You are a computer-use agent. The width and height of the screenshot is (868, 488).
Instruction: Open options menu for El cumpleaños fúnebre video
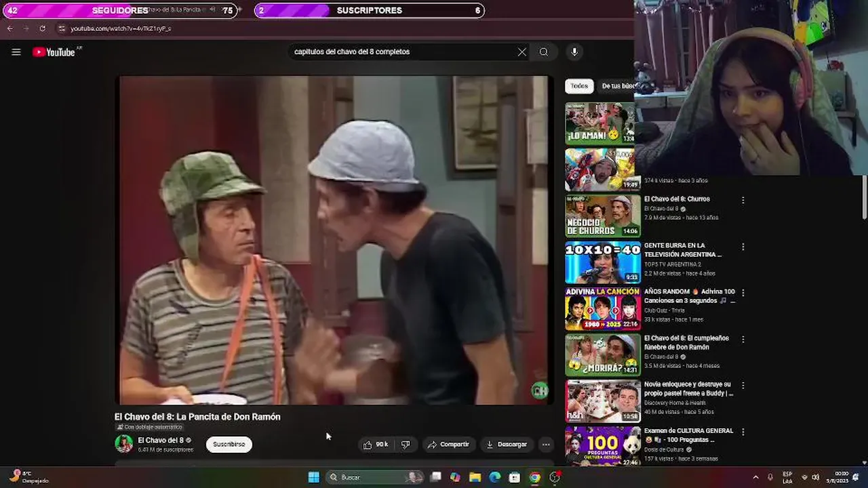point(743,339)
